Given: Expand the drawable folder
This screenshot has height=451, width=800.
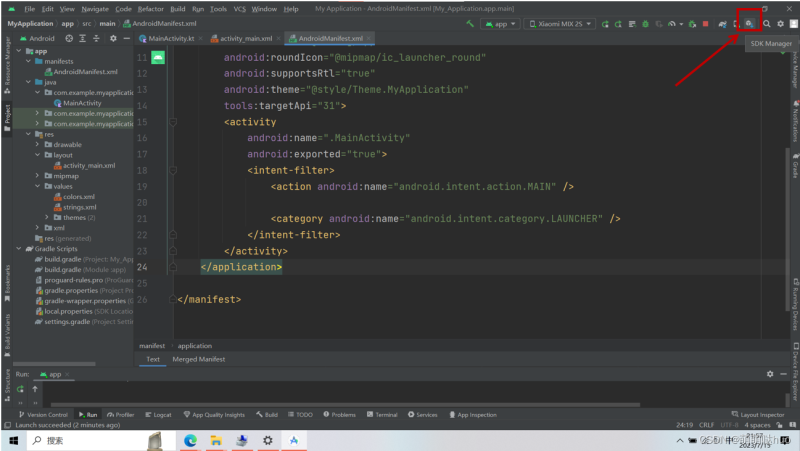Looking at the screenshot, I should tap(37, 144).
